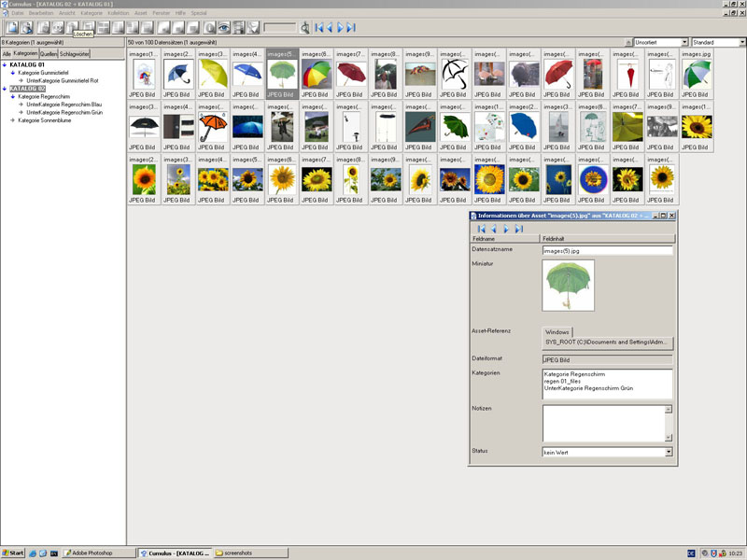Open the screenshots folder taskbar button
This screenshot has width=747, height=560.
(251, 553)
